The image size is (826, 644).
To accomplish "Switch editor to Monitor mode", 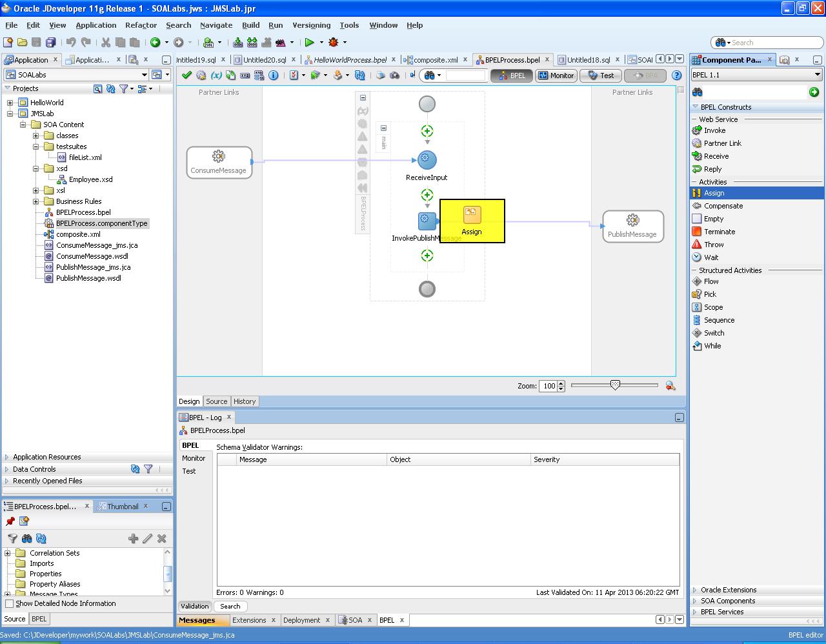I will coord(556,75).
